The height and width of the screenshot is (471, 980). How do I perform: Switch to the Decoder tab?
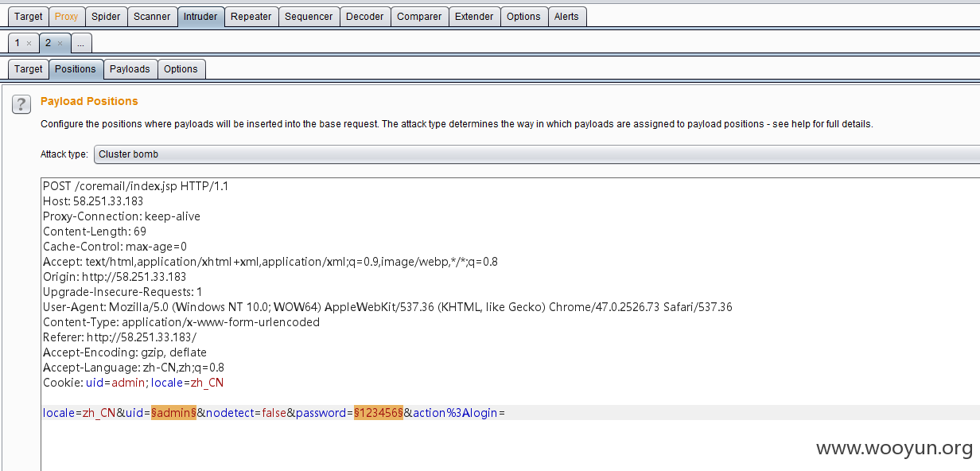[x=365, y=17]
